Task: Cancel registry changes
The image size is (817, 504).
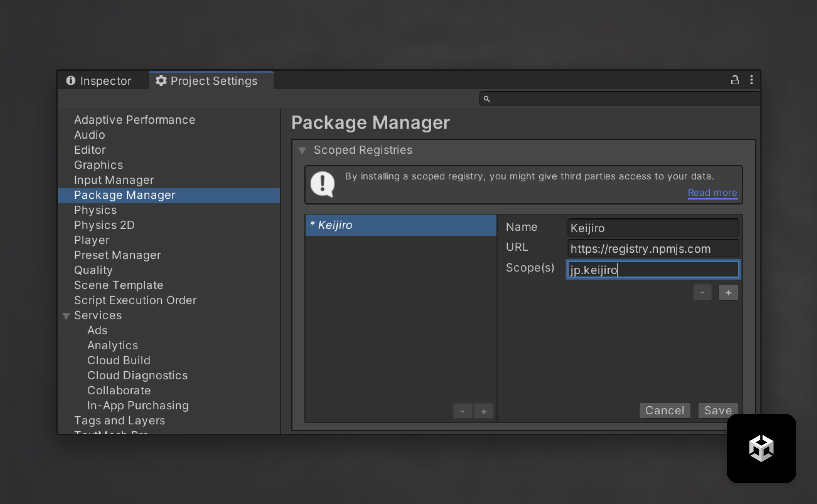Action: click(x=664, y=410)
